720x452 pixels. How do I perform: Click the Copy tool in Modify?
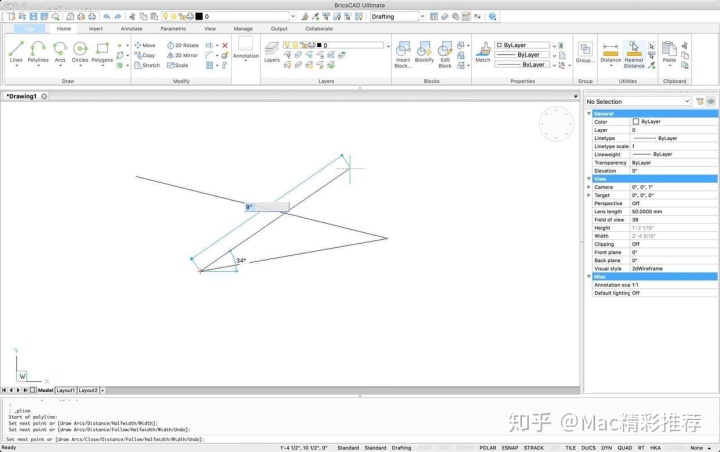[x=145, y=55]
